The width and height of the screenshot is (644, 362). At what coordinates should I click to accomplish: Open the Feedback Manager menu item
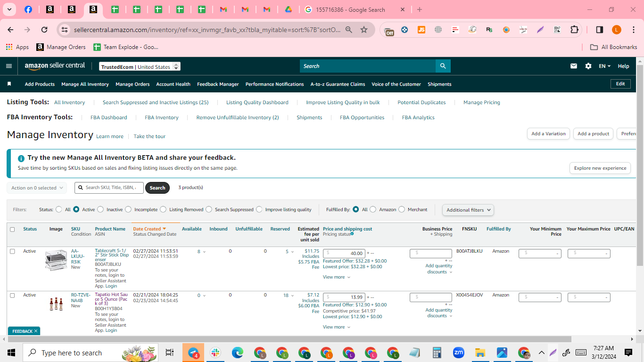point(218,84)
